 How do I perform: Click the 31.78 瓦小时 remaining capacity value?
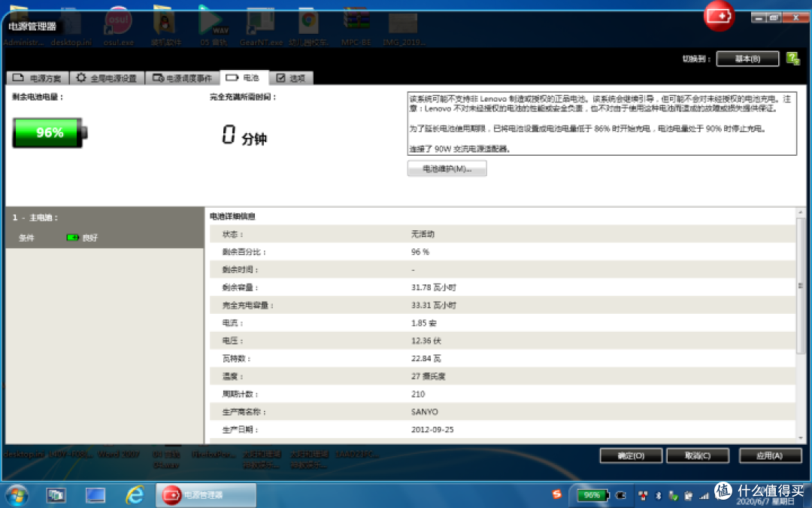(434, 287)
